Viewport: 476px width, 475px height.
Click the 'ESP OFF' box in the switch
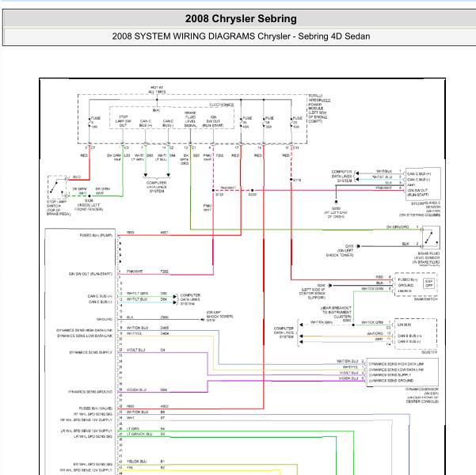(429, 283)
